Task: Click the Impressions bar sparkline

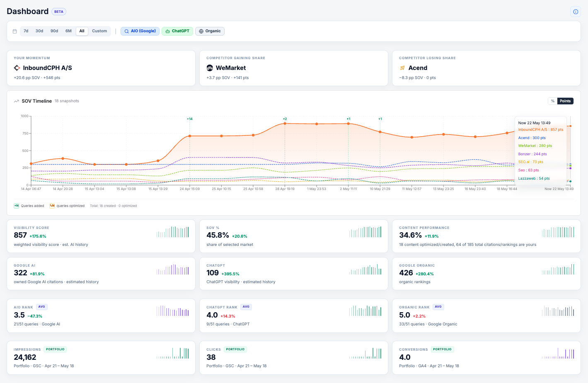Action: [173, 353]
